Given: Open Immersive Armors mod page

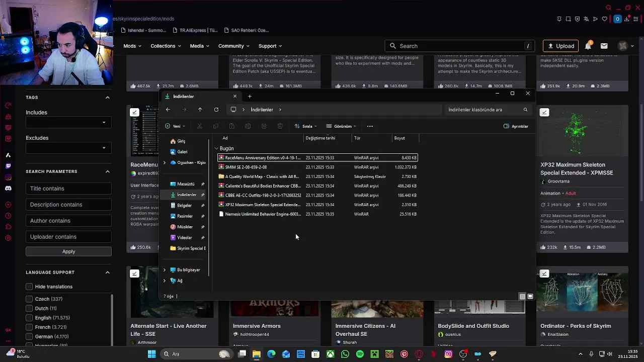Looking at the screenshot, I should [x=257, y=326].
